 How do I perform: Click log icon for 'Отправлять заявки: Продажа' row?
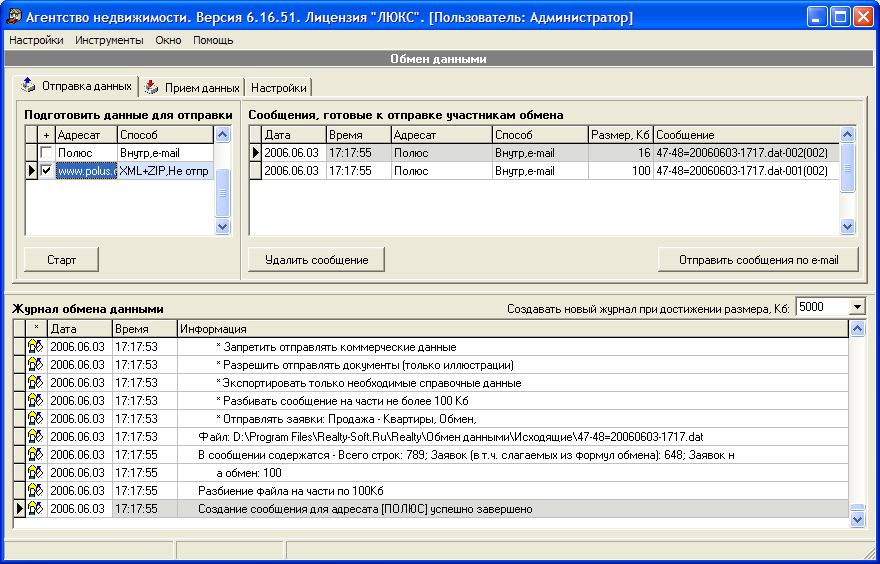click(35, 419)
